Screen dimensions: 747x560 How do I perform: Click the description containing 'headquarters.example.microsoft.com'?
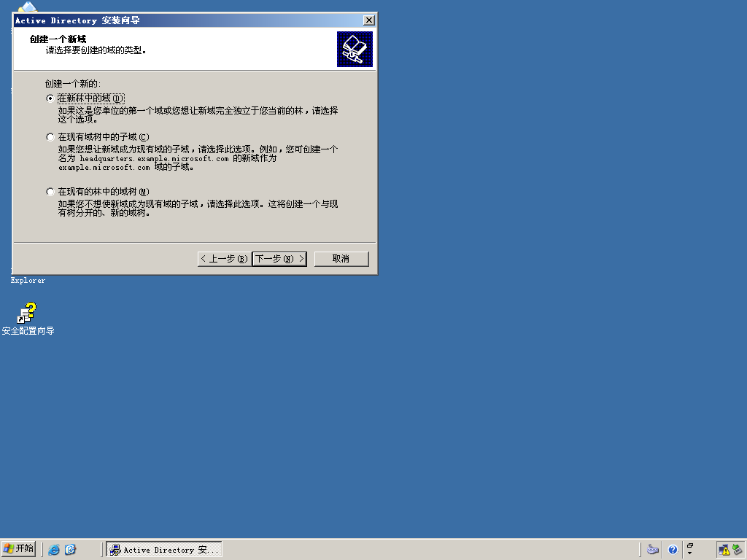[198, 158]
